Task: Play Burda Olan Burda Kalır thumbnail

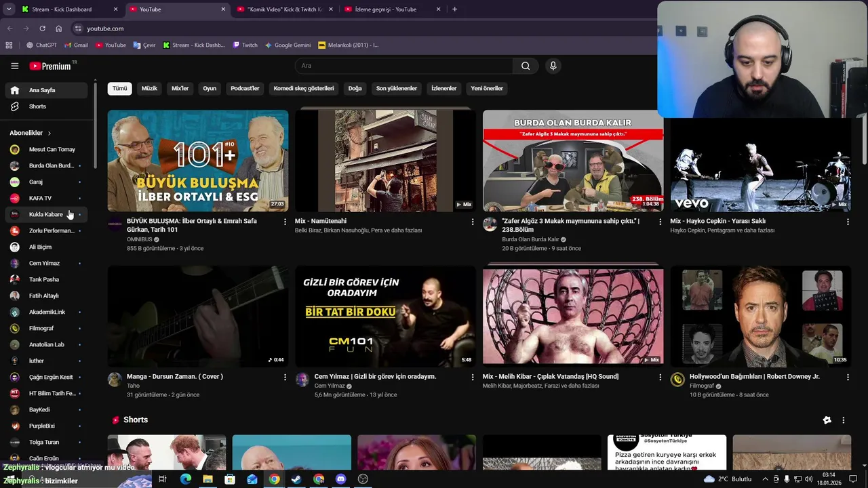Action: pyautogui.click(x=573, y=161)
